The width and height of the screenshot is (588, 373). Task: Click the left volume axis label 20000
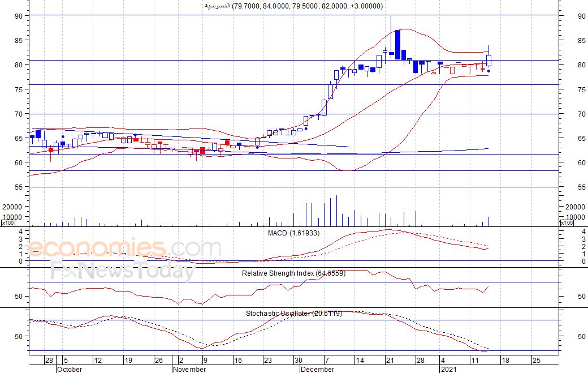pos(12,207)
